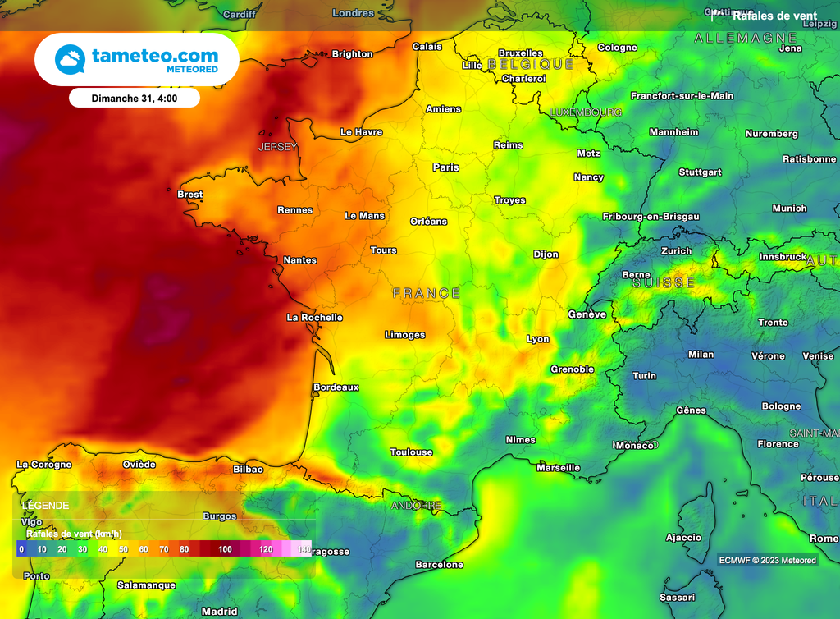The width and height of the screenshot is (840, 619).
Task: Select the La Rochelle city label
Action: click(x=314, y=318)
